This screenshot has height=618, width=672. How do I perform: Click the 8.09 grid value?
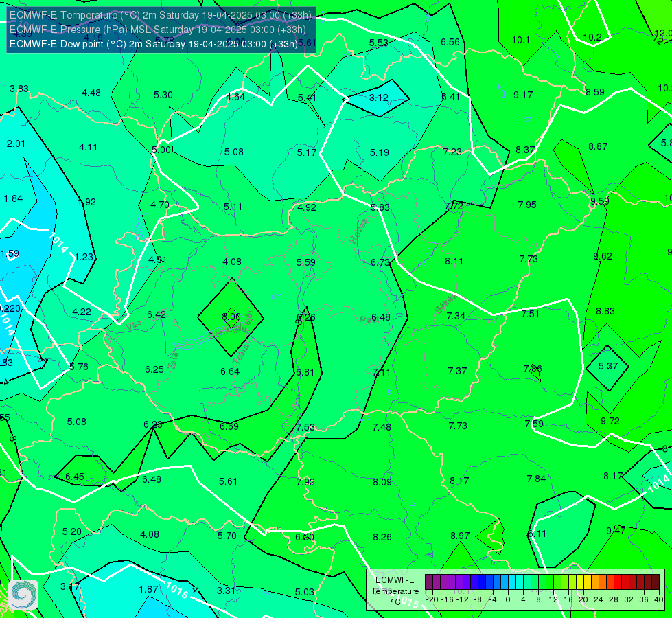(x=382, y=483)
